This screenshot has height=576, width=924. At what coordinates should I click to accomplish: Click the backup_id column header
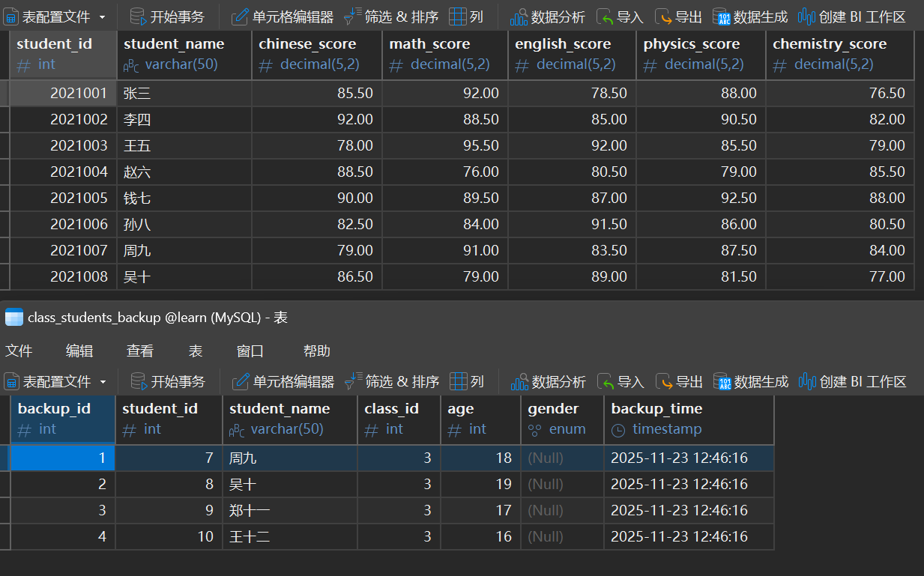tap(63, 419)
